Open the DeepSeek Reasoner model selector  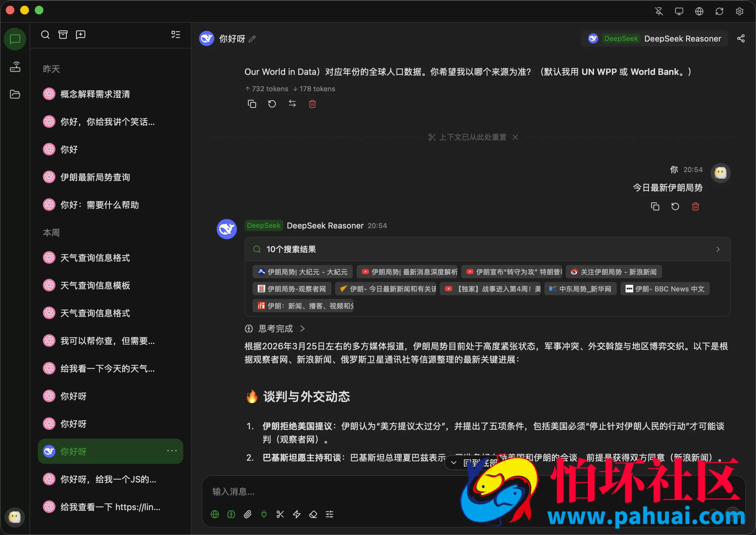(654, 38)
